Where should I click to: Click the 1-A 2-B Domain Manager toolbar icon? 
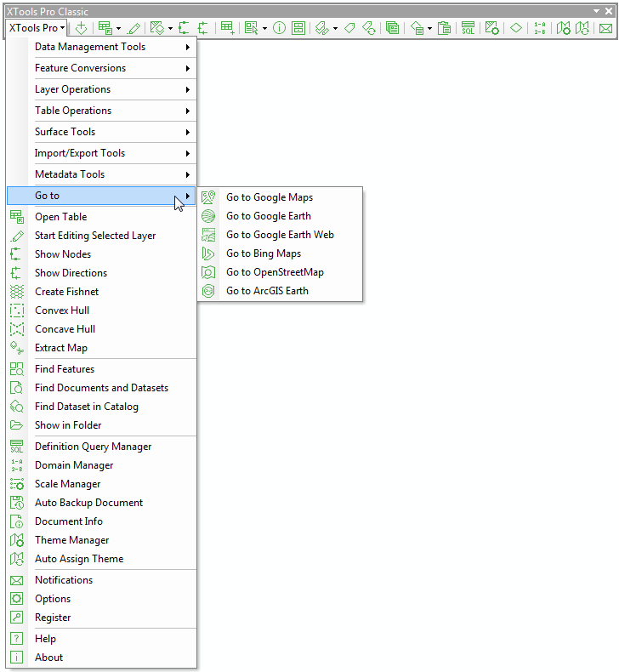[x=540, y=28]
